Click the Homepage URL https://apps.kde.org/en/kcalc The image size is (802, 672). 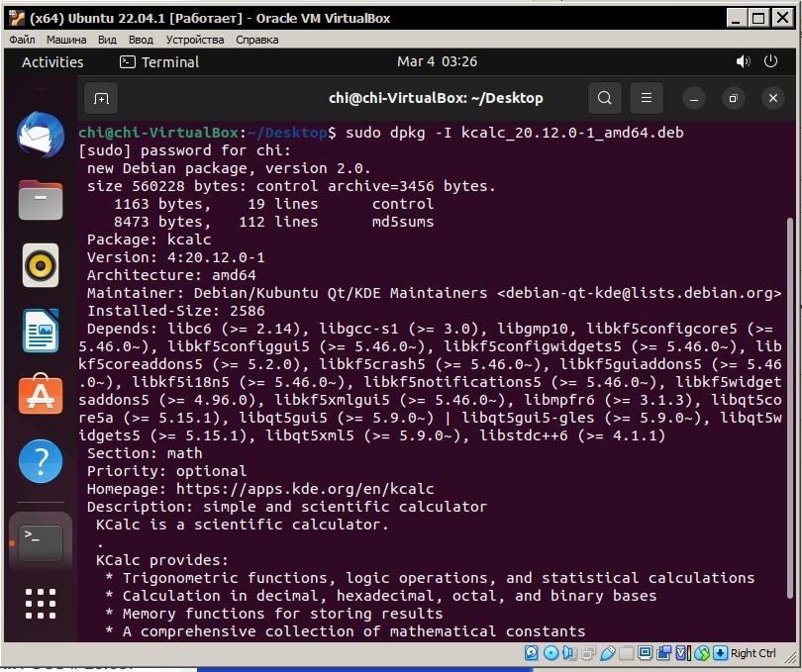click(305, 489)
